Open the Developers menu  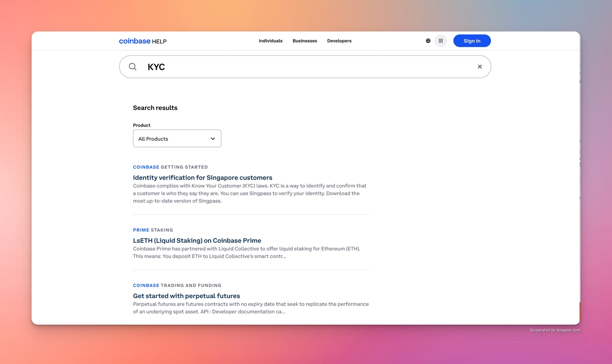[x=339, y=41]
